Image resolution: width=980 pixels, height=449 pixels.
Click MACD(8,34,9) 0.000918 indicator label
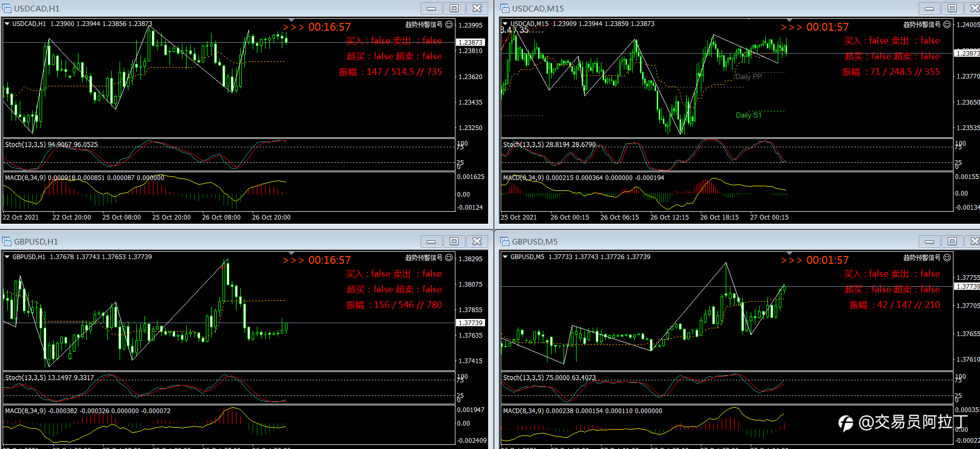(85, 178)
